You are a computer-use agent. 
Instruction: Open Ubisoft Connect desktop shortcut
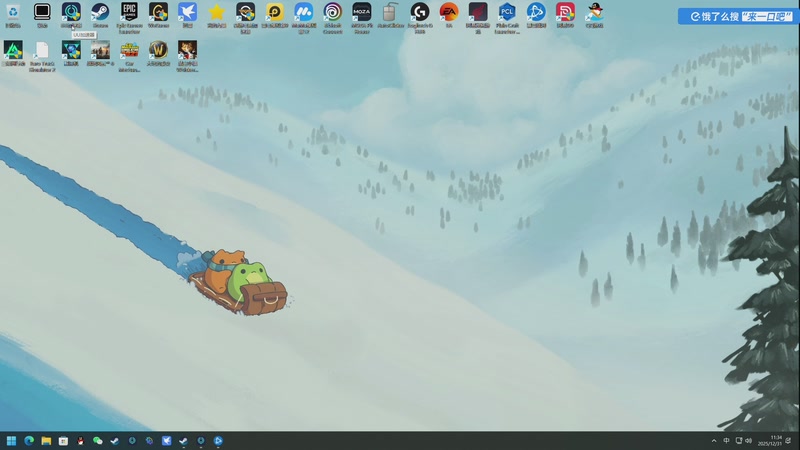(x=333, y=17)
